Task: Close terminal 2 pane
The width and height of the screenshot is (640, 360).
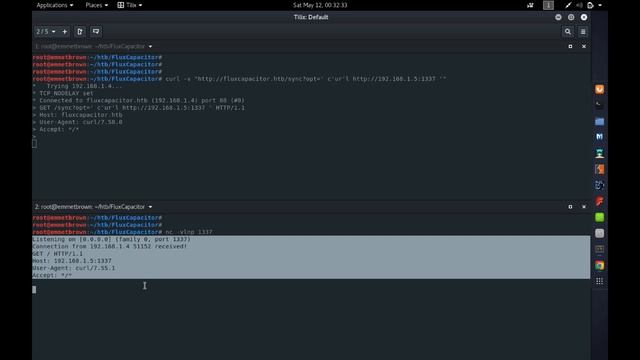Action: [x=584, y=207]
